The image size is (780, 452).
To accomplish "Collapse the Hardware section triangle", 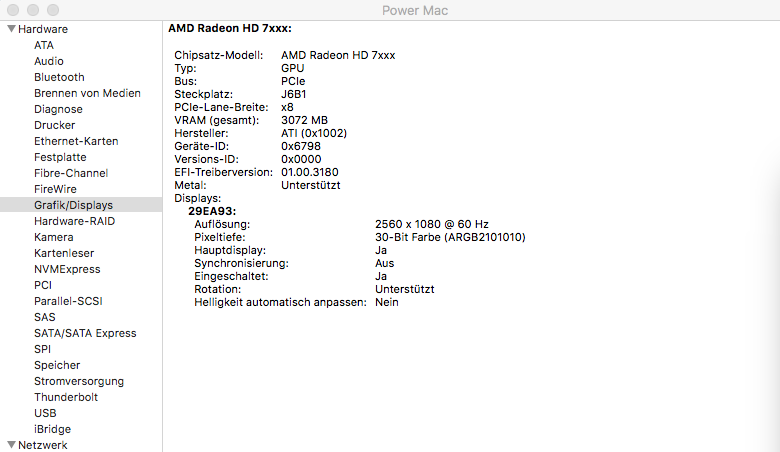I will click(11, 29).
